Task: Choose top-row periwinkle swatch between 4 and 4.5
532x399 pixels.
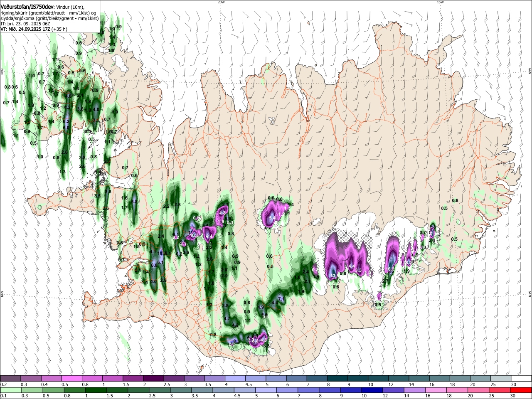Action: [235, 379]
